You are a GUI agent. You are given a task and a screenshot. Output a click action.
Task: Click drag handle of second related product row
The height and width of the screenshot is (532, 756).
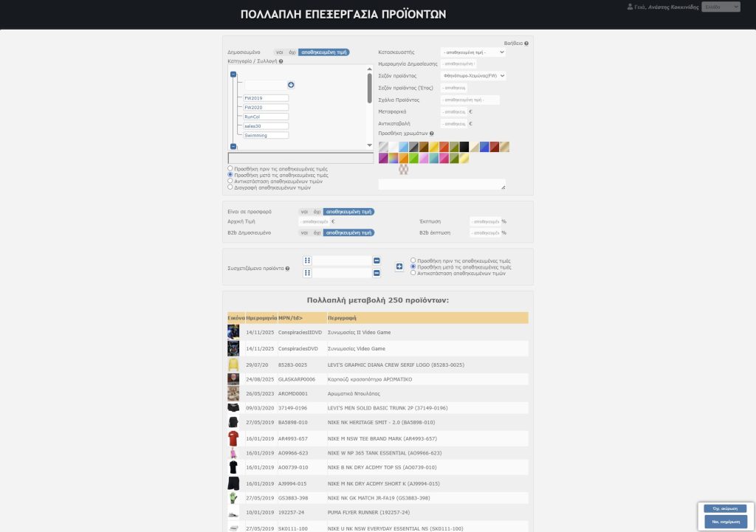pyautogui.click(x=308, y=273)
